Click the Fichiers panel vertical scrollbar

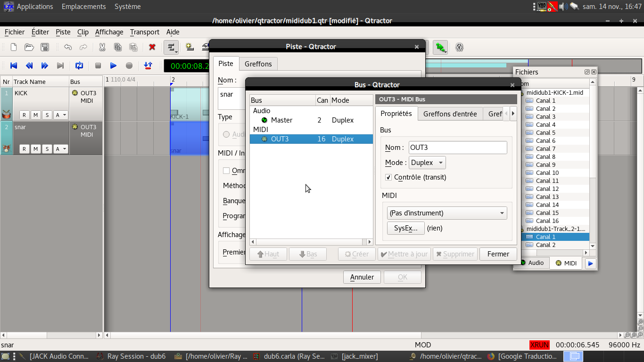pos(593,164)
